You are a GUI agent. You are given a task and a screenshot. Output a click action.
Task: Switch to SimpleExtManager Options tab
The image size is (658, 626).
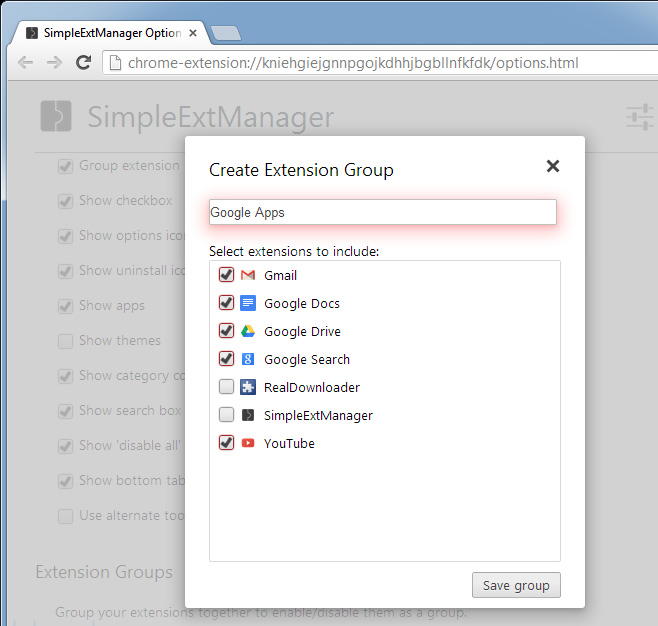coord(110,33)
